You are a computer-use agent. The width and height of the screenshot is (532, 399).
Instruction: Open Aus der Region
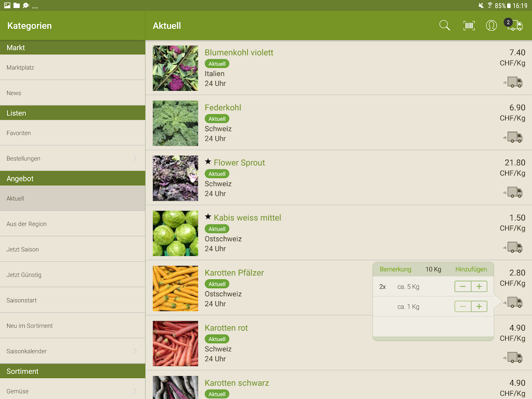73,223
